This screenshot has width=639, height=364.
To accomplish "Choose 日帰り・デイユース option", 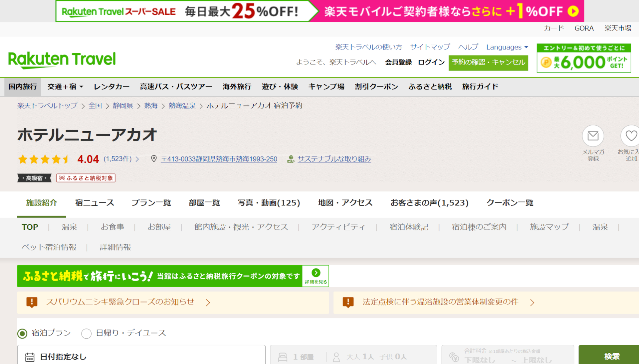I will (87, 333).
